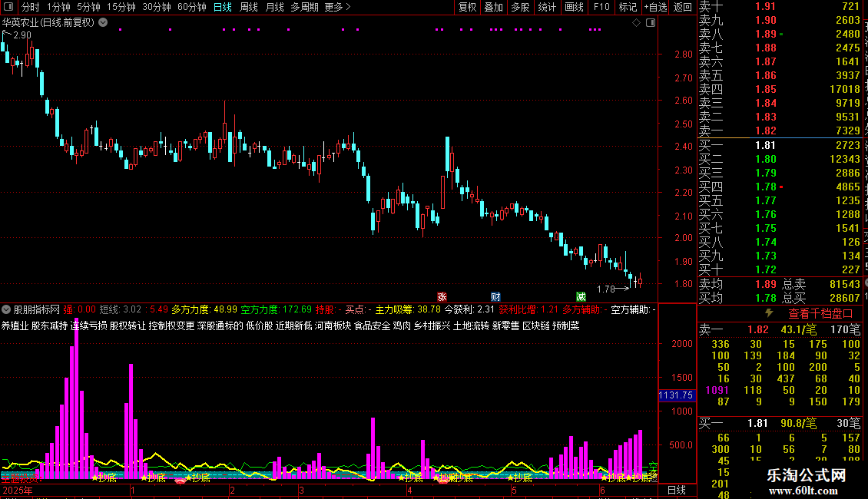The width and height of the screenshot is (868, 499).
Task: Open the 新零售 tag
Action: click(x=506, y=326)
